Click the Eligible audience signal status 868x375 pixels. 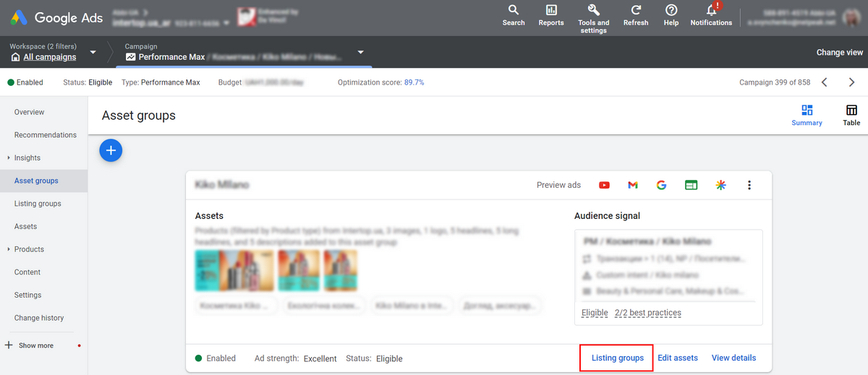[595, 313]
